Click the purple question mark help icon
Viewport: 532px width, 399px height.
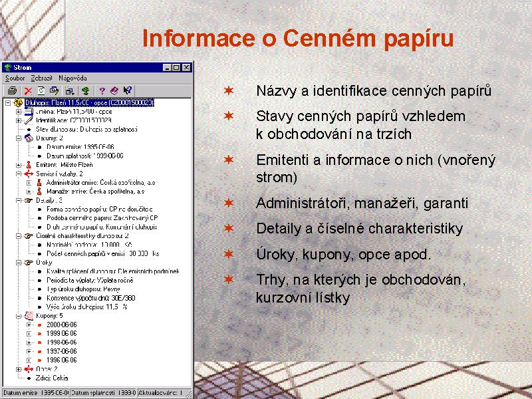(102, 90)
